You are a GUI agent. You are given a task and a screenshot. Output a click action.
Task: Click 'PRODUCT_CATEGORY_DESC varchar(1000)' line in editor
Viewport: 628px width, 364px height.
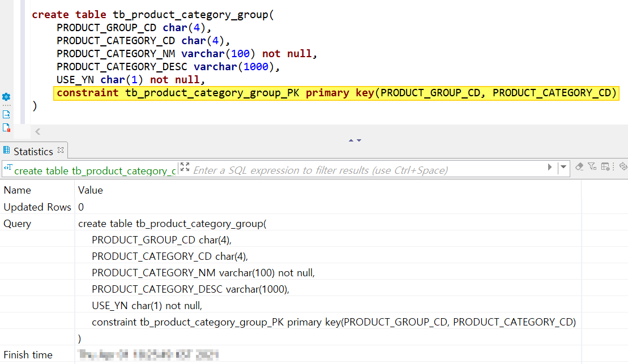168,67
